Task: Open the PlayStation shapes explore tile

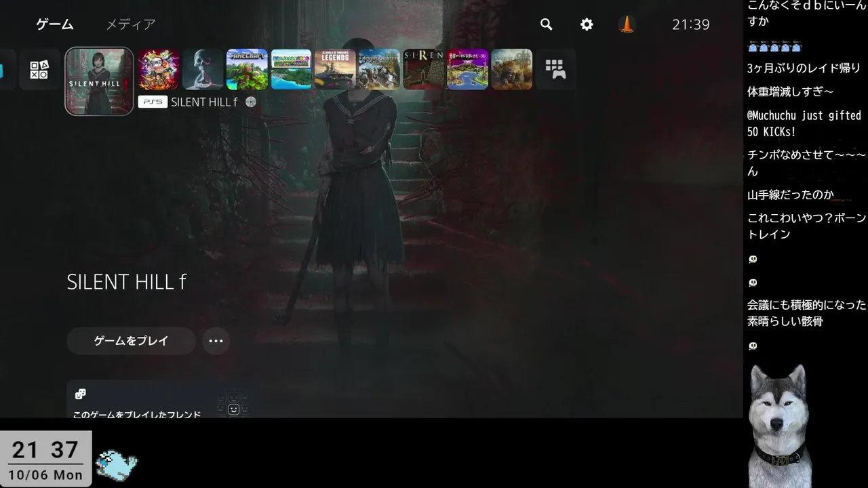Action: 39,69
